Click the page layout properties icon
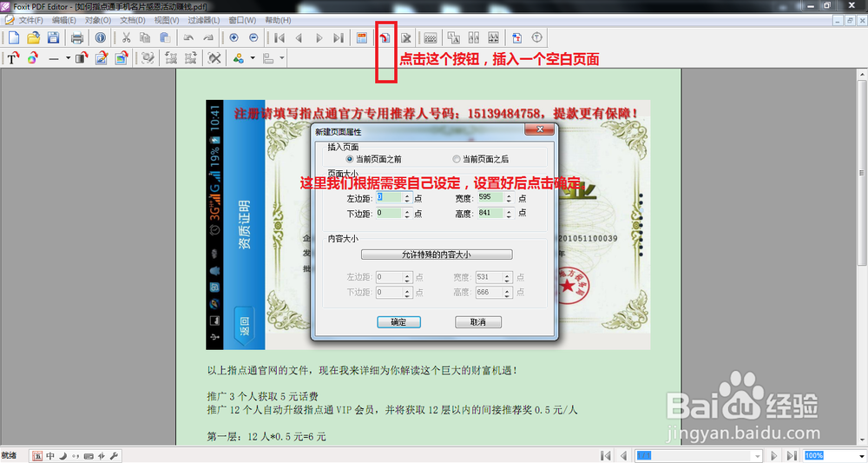The height and width of the screenshot is (463, 868). click(x=362, y=37)
